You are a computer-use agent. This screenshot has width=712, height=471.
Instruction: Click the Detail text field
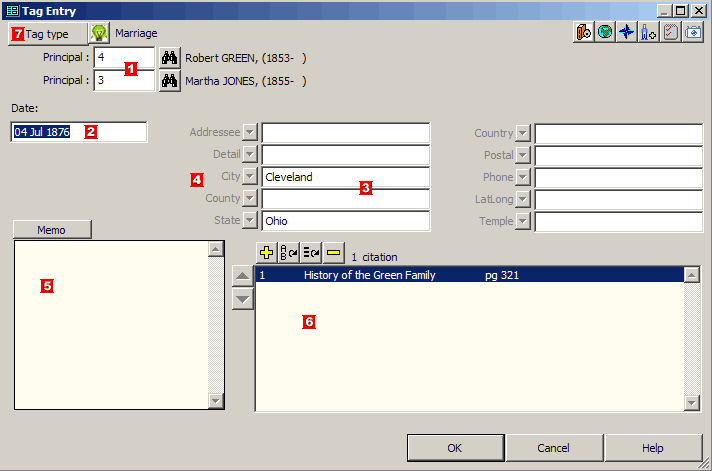pos(346,155)
